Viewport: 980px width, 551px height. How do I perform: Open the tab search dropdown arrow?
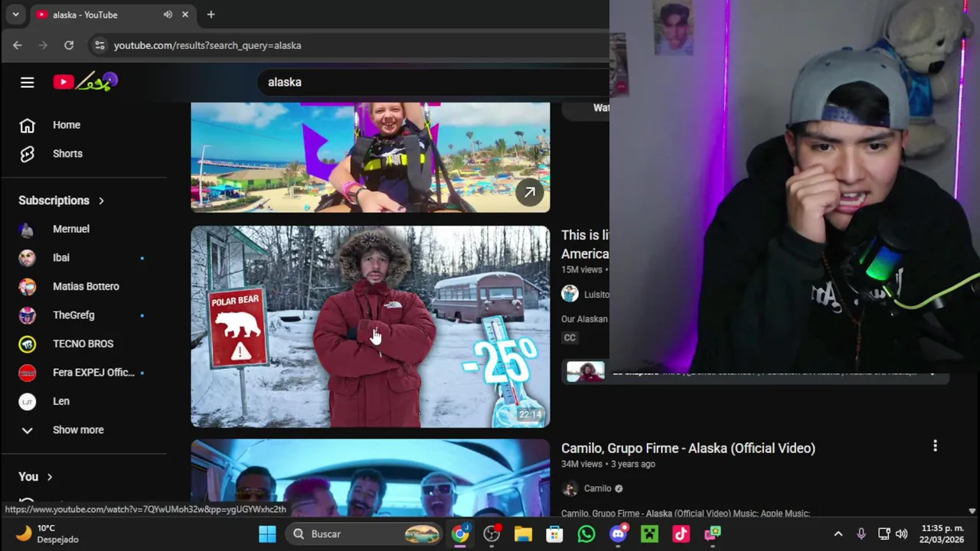point(15,15)
